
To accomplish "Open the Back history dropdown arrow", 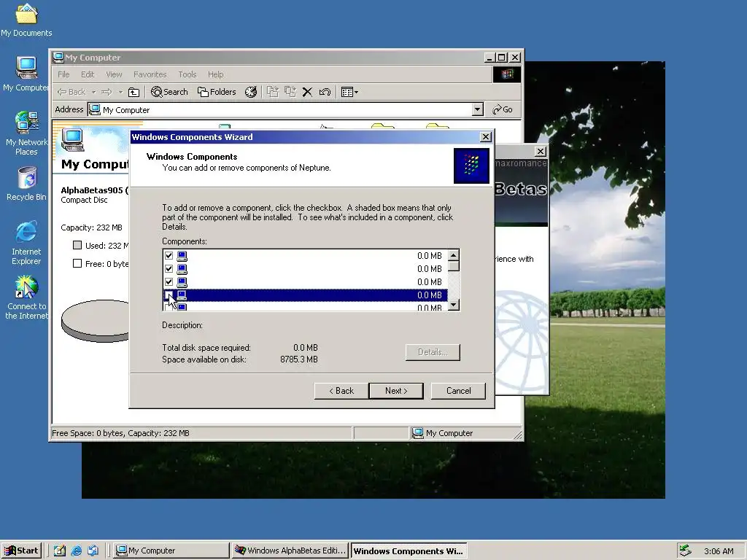I will (94, 92).
